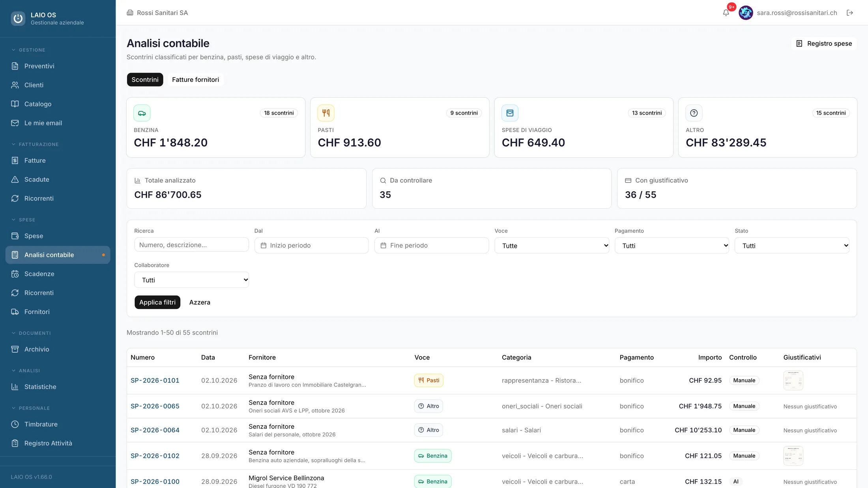
Task: Click the Al Fine periodo date field
Action: click(x=432, y=245)
